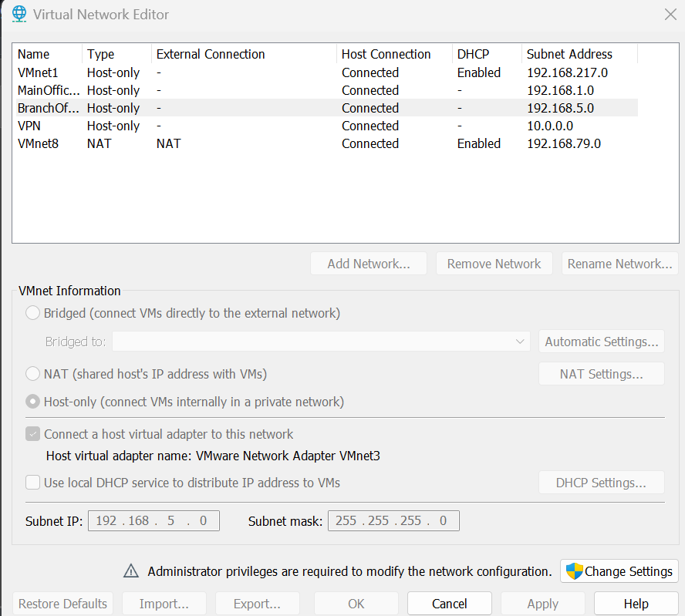This screenshot has width=685, height=616.
Task: Enable Use local DHCP service checkbox
Action: pos(32,483)
